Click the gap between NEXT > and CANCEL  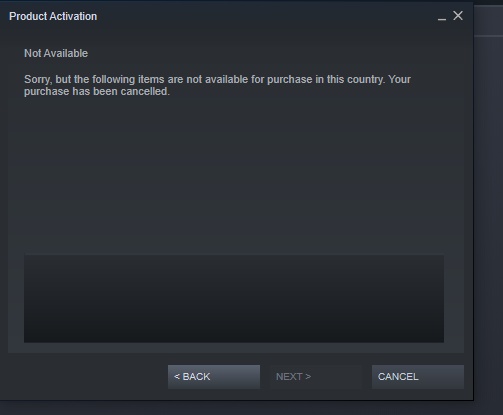pyautogui.click(x=367, y=377)
